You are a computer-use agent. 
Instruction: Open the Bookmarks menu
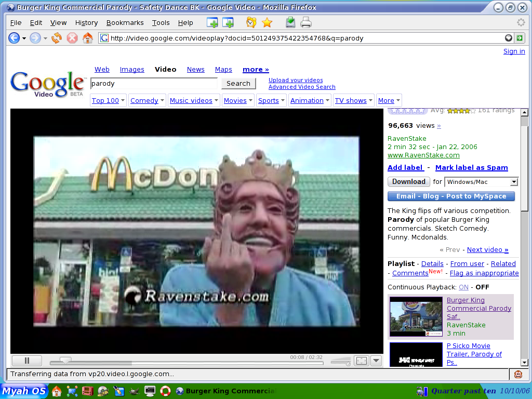pos(125,23)
